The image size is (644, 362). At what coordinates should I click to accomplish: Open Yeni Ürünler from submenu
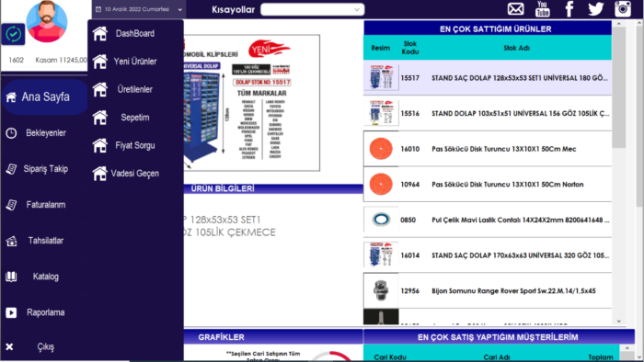tap(135, 62)
